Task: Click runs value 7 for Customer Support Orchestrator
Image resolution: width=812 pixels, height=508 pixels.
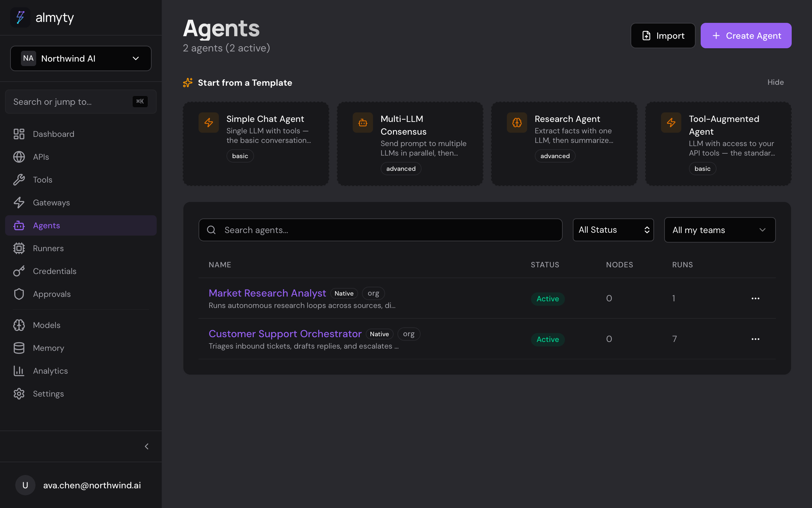Action: tap(674, 339)
